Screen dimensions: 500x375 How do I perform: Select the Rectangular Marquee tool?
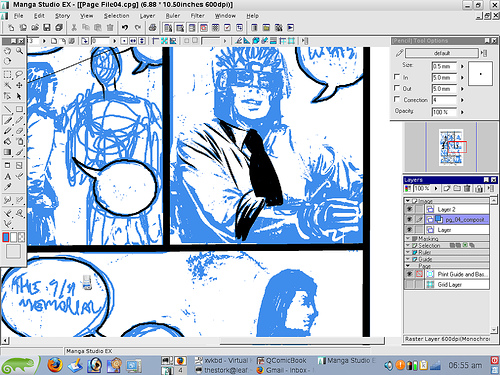pyautogui.click(x=7, y=74)
